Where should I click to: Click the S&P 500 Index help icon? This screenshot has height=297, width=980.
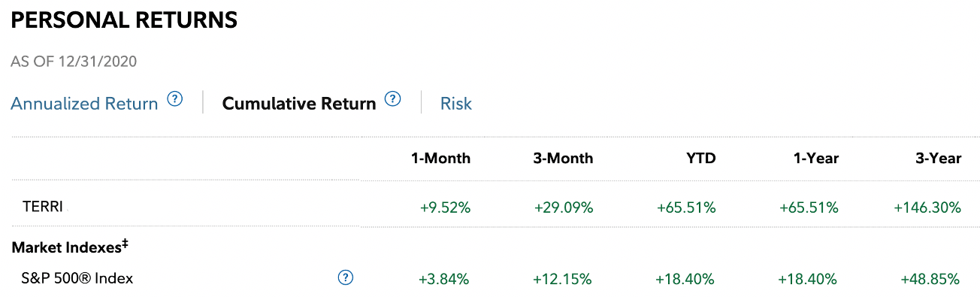point(346,277)
